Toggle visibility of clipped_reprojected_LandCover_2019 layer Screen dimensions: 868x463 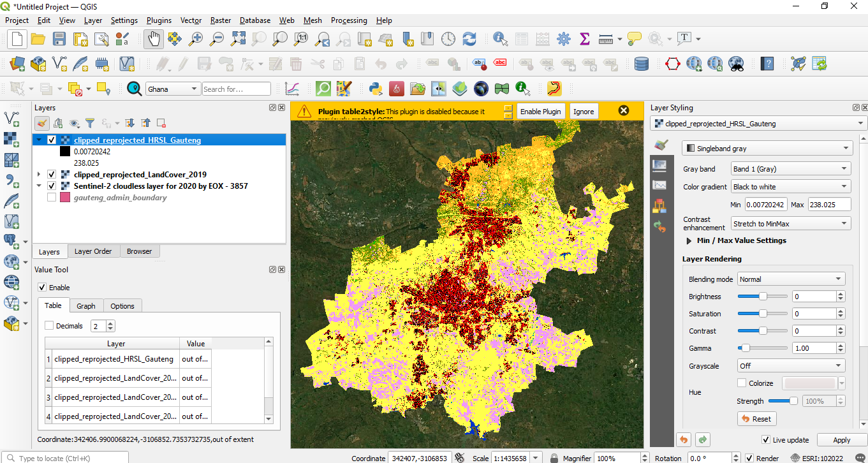click(52, 174)
